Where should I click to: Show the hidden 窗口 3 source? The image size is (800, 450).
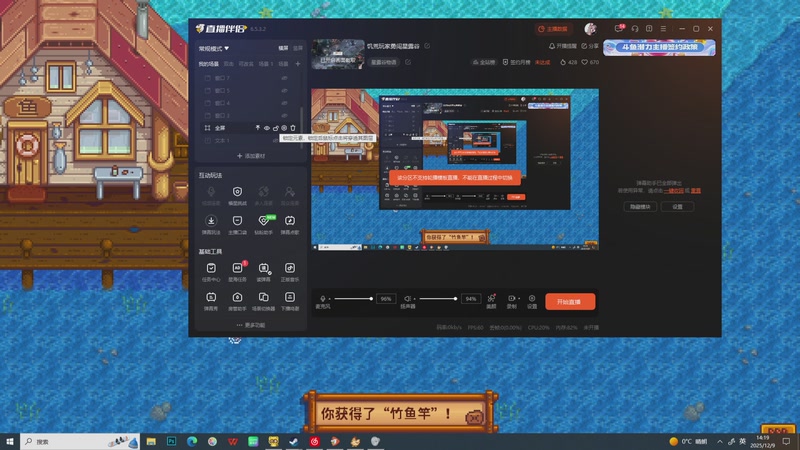(285, 116)
